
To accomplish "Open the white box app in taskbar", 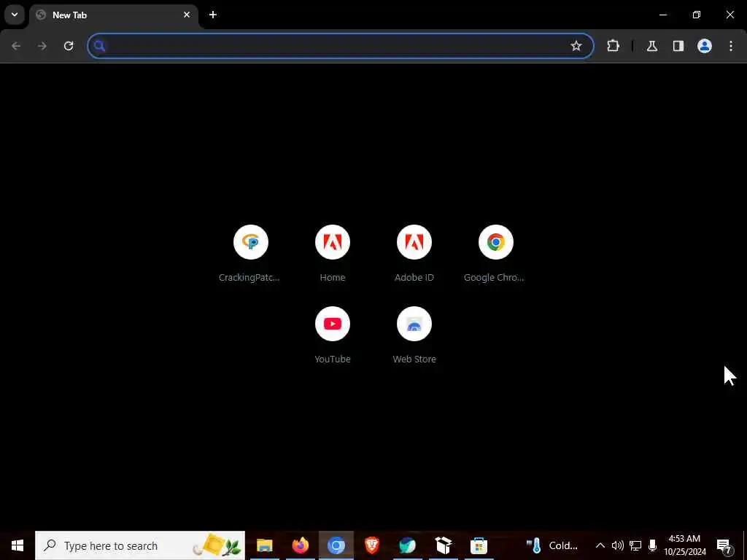I will click(443, 545).
